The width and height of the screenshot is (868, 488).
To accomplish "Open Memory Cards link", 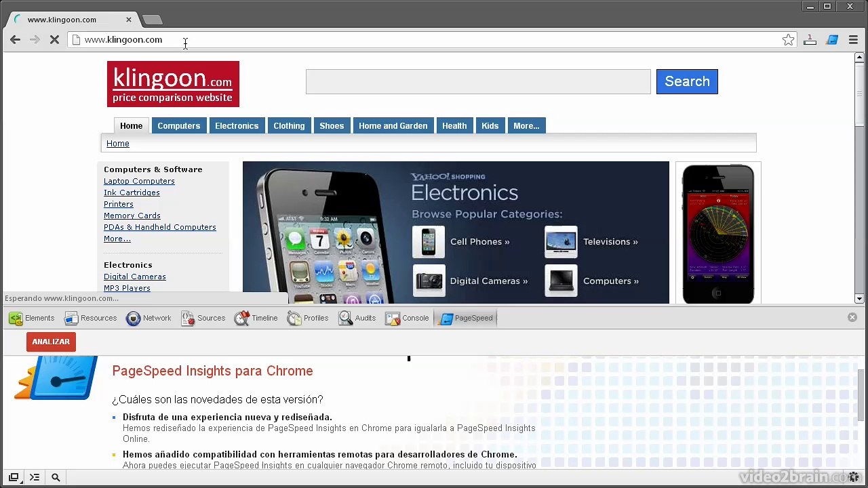I will pyautogui.click(x=132, y=216).
